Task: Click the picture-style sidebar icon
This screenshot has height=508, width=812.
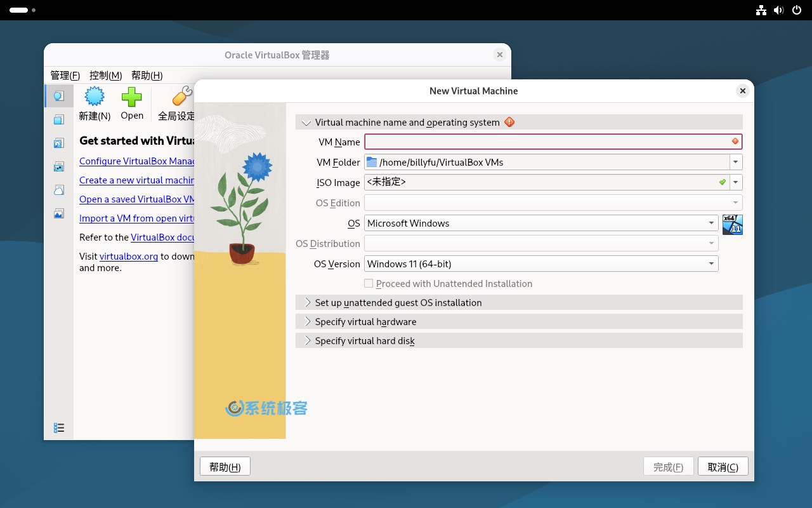Action: coord(59,213)
